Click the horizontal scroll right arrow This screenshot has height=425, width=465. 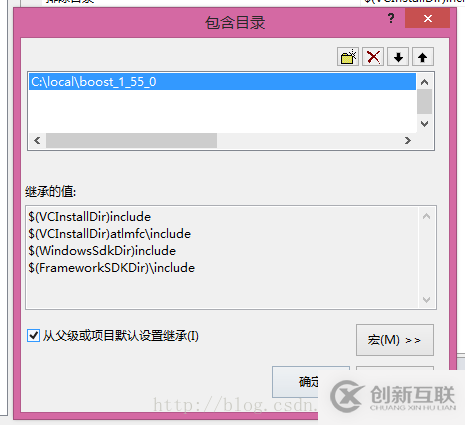[x=408, y=140]
